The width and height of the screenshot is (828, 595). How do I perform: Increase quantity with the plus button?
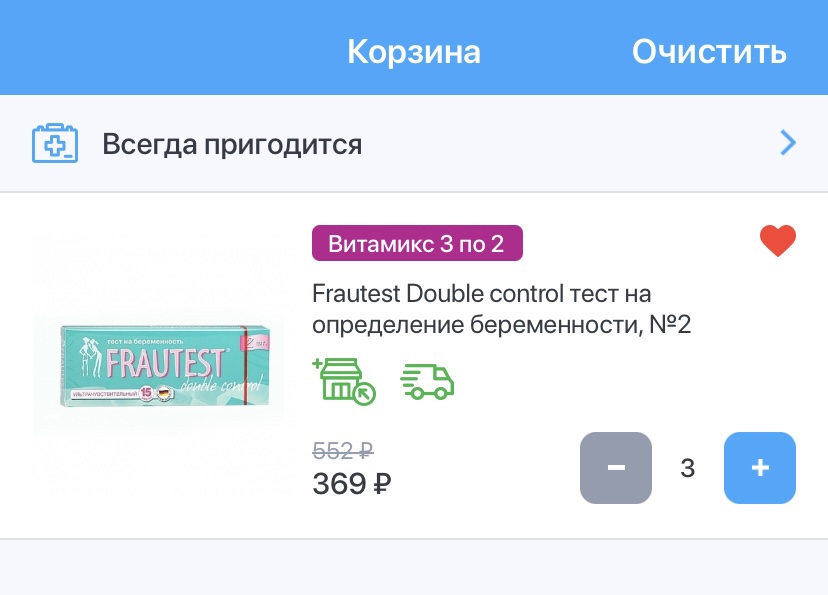759,468
